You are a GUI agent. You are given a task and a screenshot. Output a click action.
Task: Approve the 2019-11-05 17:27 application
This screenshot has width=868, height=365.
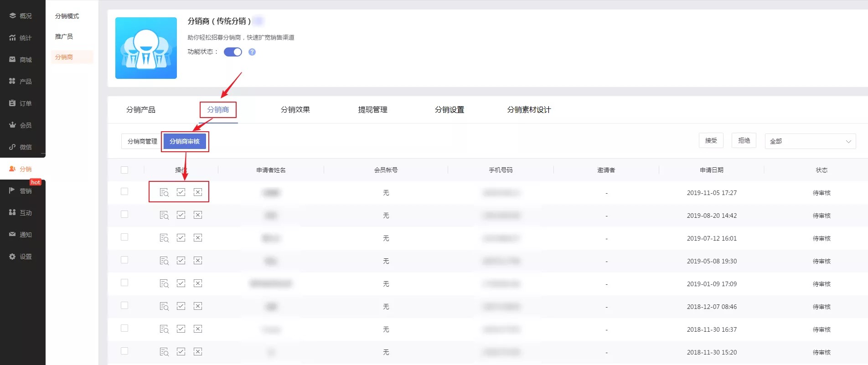(181, 192)
